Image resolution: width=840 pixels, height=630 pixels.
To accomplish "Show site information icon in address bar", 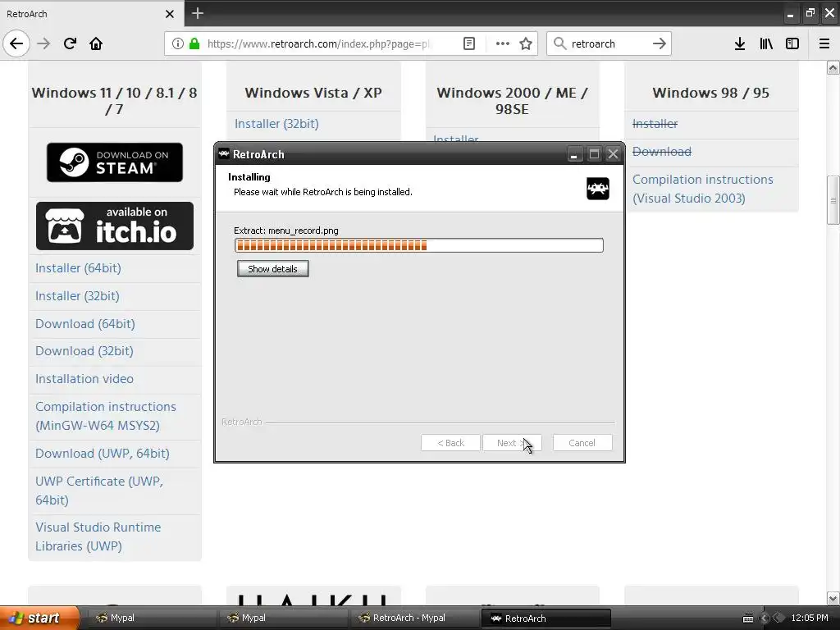I will 178,43.
